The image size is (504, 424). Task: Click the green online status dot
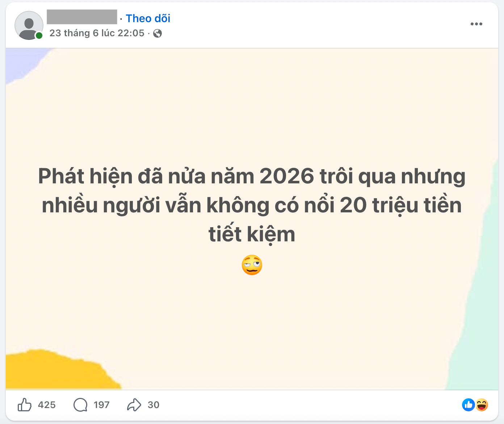(39, 36)
